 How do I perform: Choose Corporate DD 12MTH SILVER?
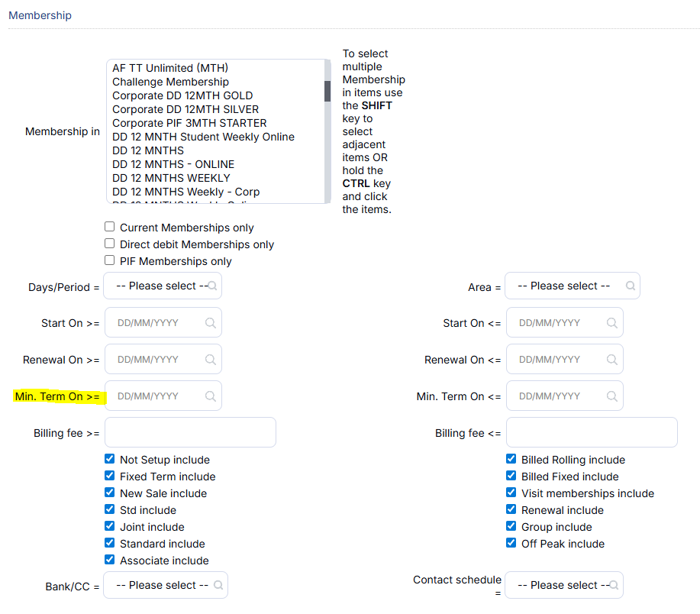click(217, 109)
